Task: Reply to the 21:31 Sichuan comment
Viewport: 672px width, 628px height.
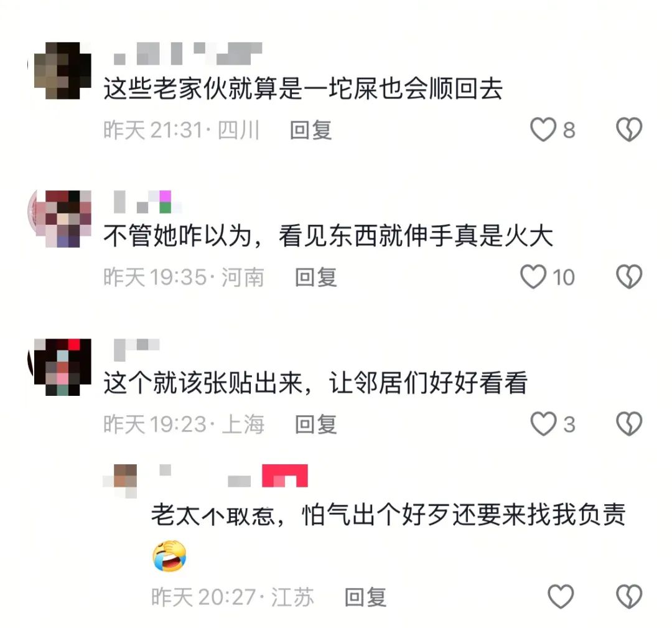Action: [310, 130]
